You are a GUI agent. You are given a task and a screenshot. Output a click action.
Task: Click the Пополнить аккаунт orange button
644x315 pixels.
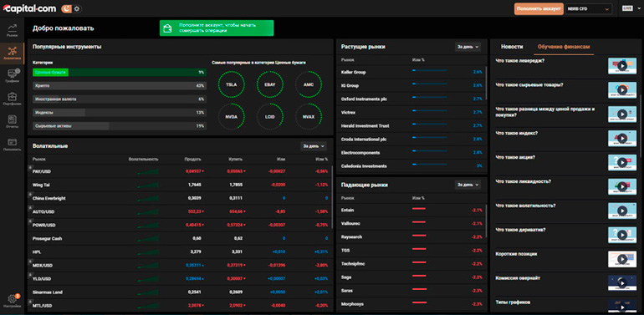click(539, 8)
